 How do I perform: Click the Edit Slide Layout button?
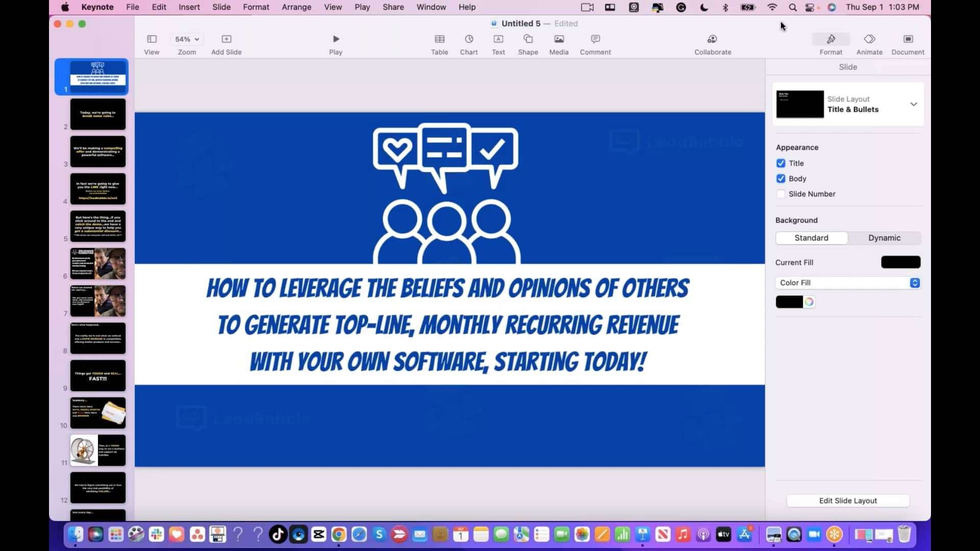pos(848,500)
